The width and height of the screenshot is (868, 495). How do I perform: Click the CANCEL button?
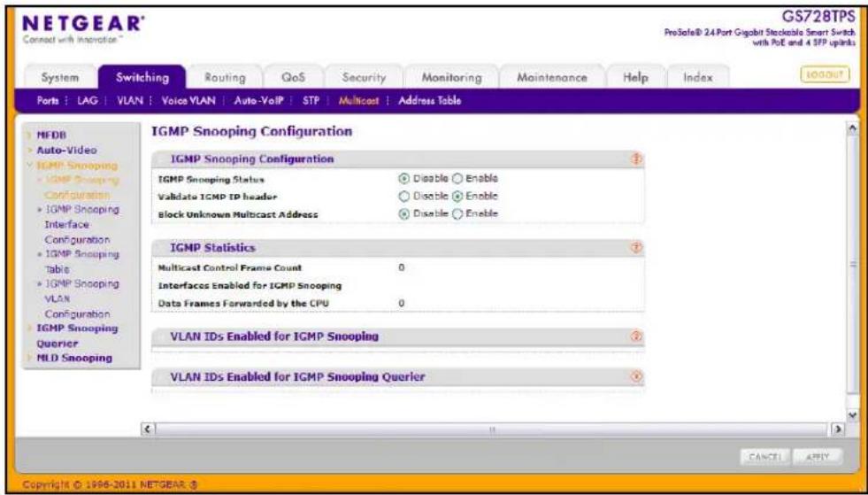(x=764, y=457)
